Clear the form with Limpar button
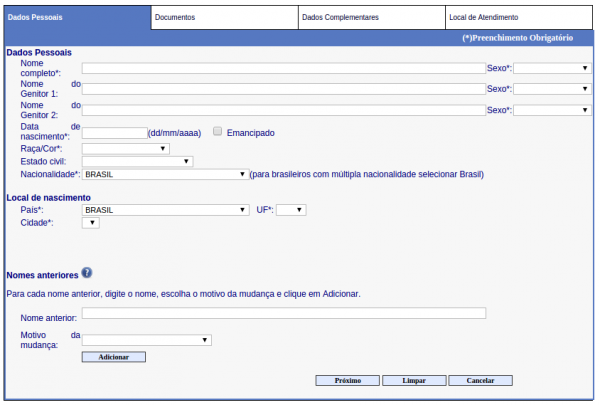The image size is (600, 405). [414, 381]
